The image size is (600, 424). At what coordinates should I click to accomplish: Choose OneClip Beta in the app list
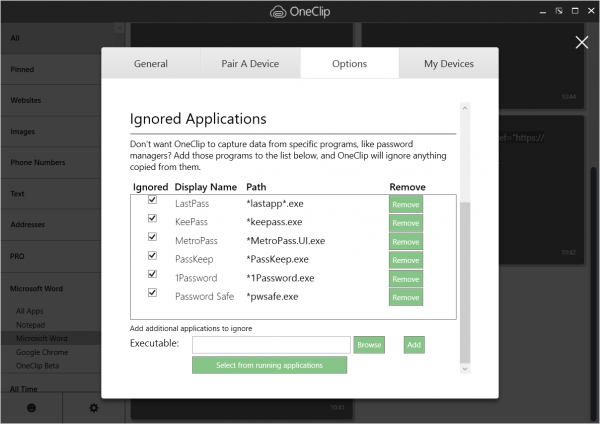tap(38, 366)
